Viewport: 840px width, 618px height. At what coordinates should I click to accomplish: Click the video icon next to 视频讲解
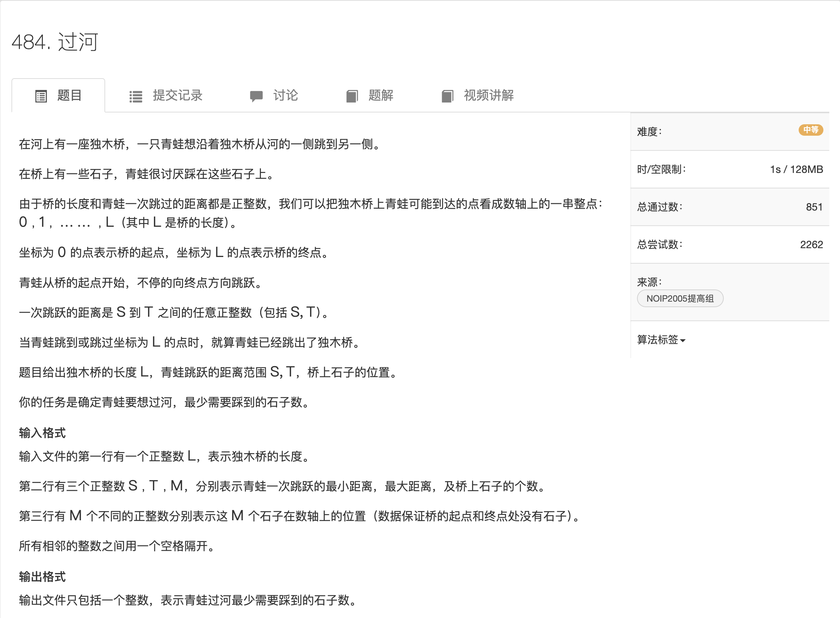click(x=447, y=96)
